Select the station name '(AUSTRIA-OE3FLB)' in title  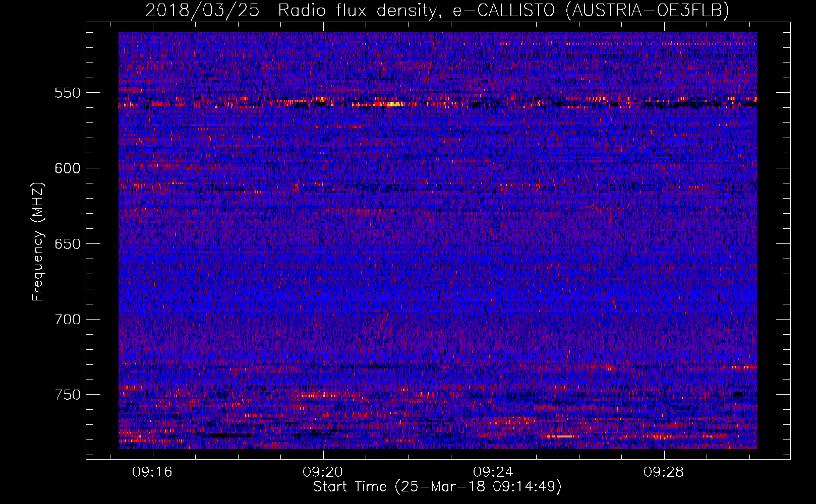click(x=647, y=10)
